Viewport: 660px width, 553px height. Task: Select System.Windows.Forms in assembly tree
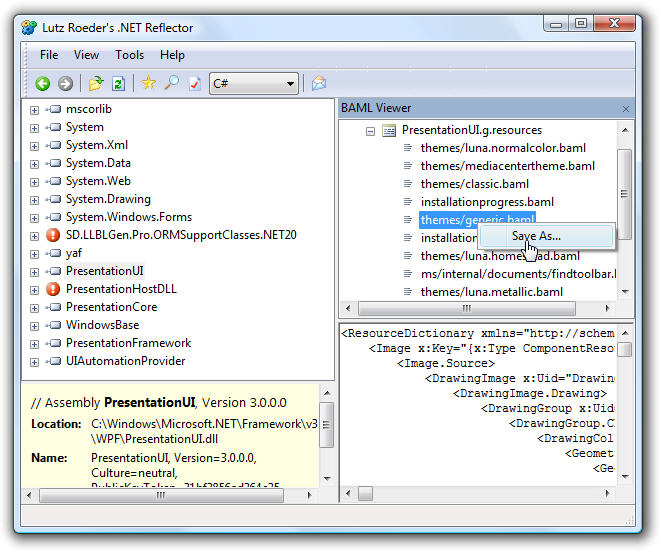[x=128, y=217]
